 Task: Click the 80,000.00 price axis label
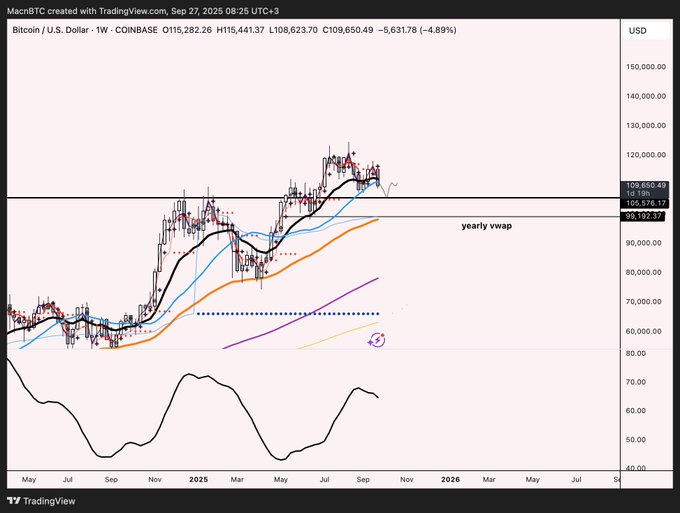pyautogui.click(x=644, y=272)
